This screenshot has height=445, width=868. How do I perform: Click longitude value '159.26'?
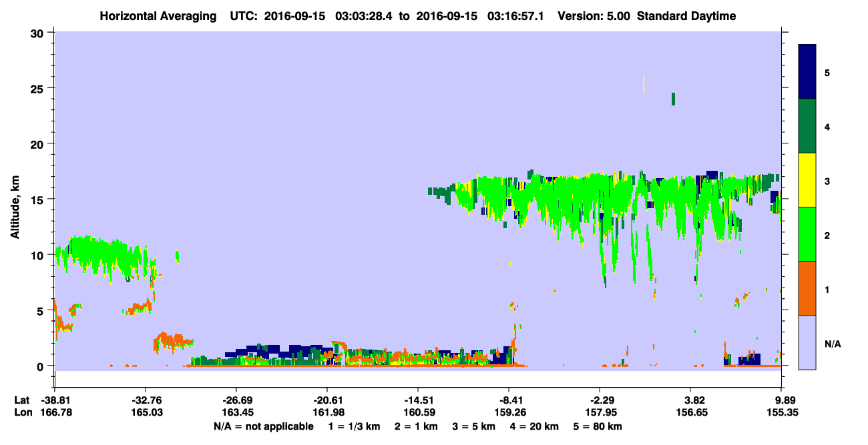[x=509, y=412]
